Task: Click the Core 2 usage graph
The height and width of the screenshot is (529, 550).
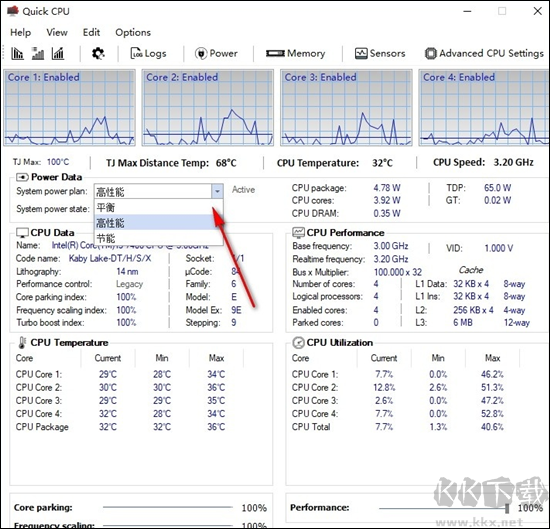Action: tap(208, 108)
